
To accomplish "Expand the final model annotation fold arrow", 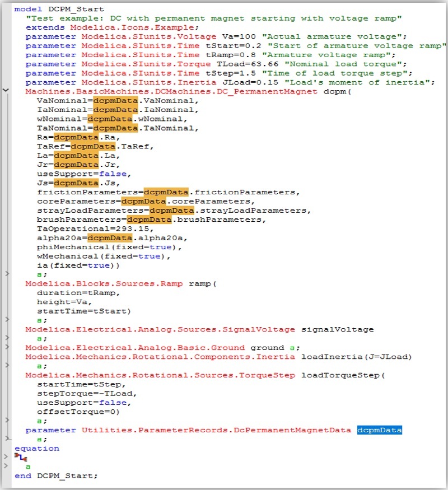I will pos(6,465).
